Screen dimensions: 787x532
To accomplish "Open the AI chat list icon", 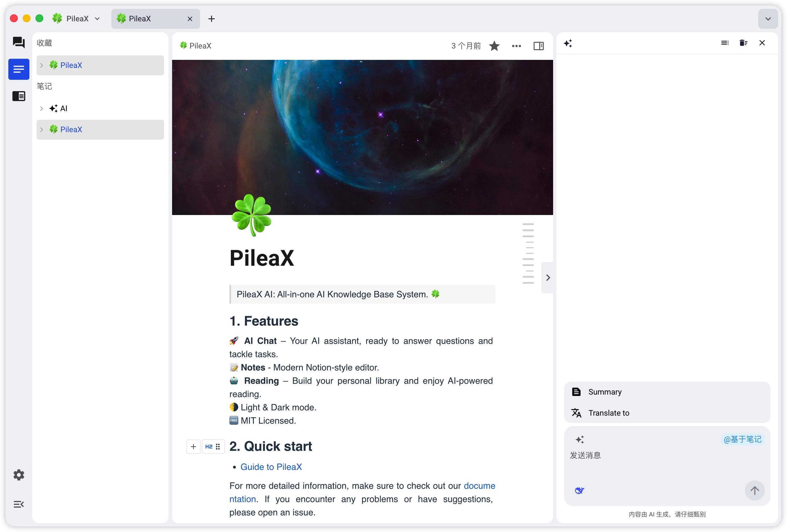I will (725, 43).
